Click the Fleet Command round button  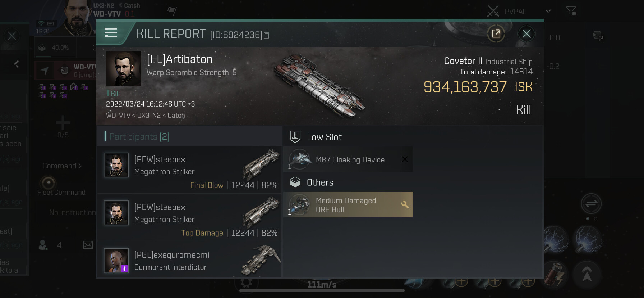(x=49, y=182)
